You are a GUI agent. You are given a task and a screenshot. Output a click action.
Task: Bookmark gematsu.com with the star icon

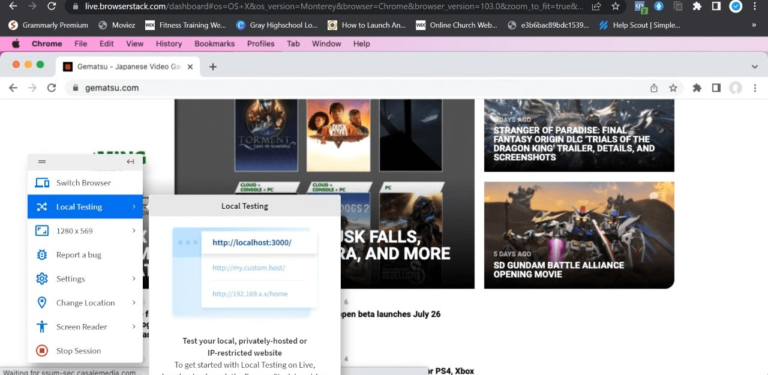[x=673, y=88]
